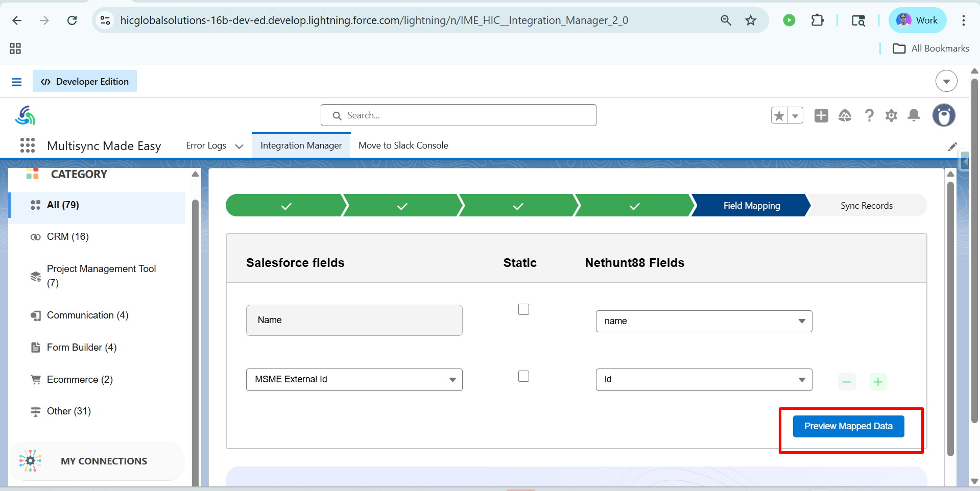Open the Nethunt88 'name' field dropdown
Screen dimensions: 980x491
point(703,321)
